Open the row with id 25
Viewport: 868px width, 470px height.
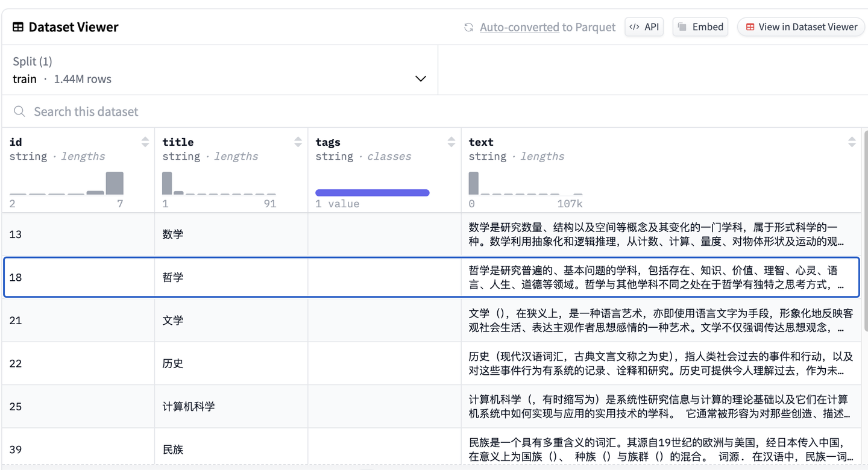click(x=432, y=407)
